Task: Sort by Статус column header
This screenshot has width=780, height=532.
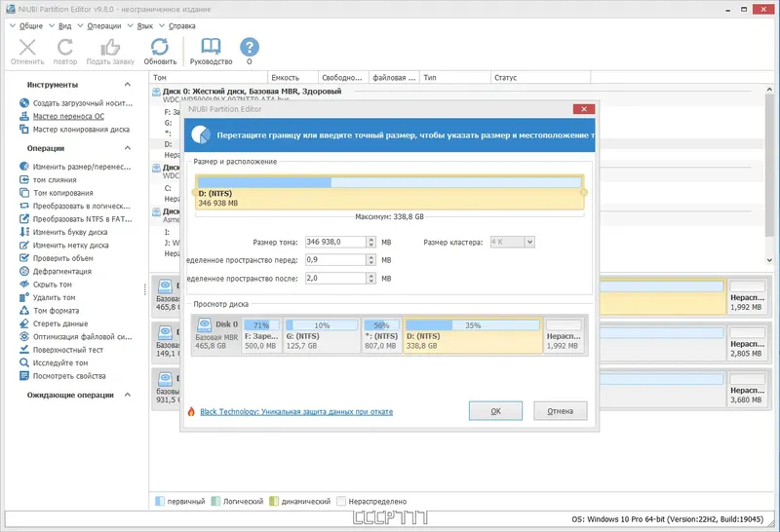Action: pos(540,78)
